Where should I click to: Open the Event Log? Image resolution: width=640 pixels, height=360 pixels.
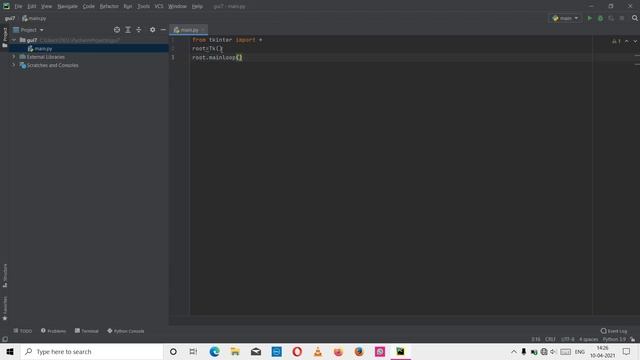614,331
